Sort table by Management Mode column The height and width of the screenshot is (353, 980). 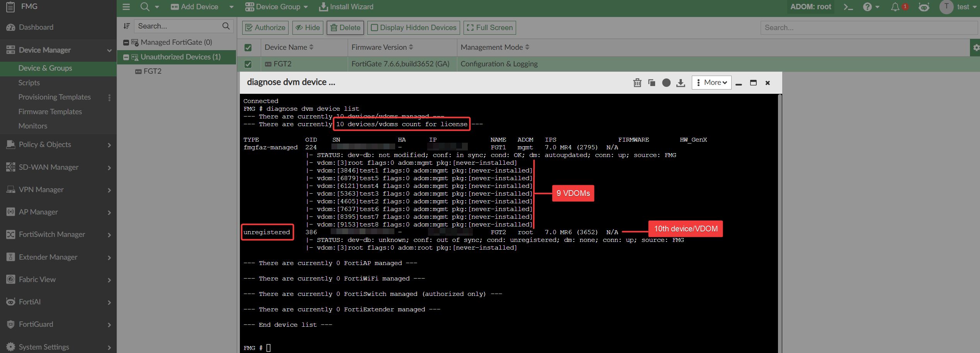(495, 47)
